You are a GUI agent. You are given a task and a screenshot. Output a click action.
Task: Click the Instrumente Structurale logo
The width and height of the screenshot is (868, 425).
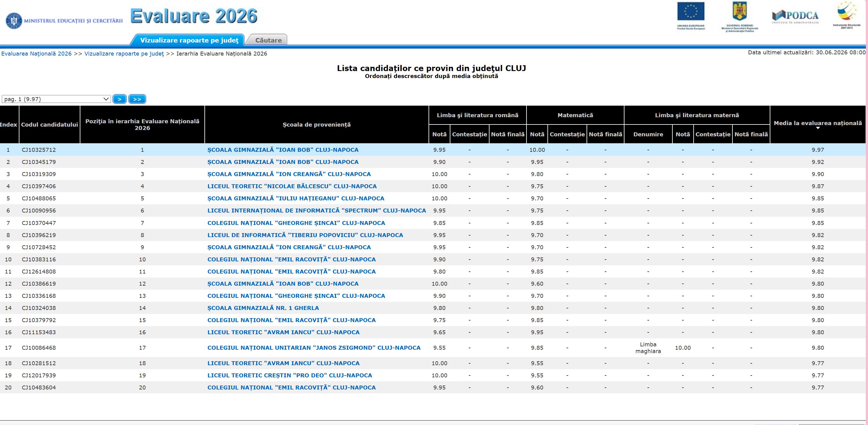[x=846, y=15]
